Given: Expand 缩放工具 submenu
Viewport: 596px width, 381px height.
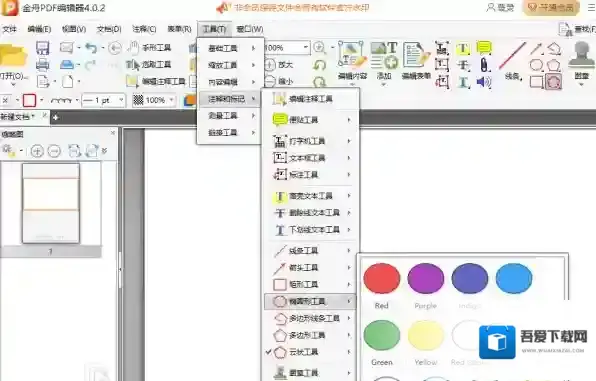Looking at the screenshot, I should pos(230,65).
